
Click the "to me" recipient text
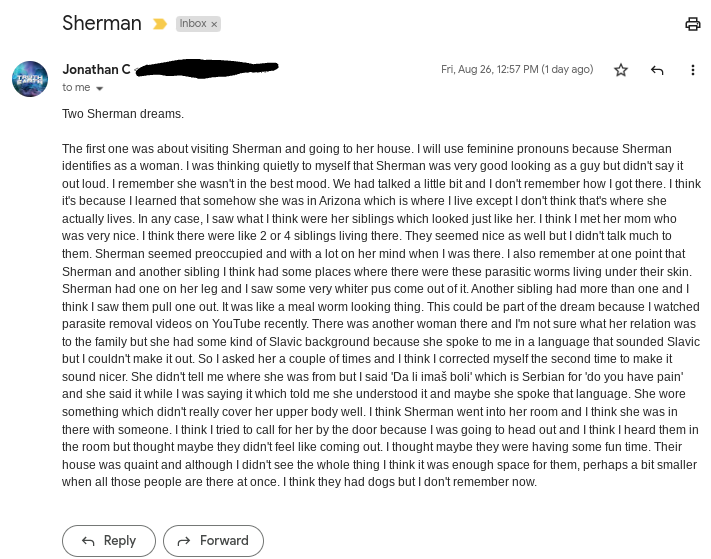click(76, 88)
